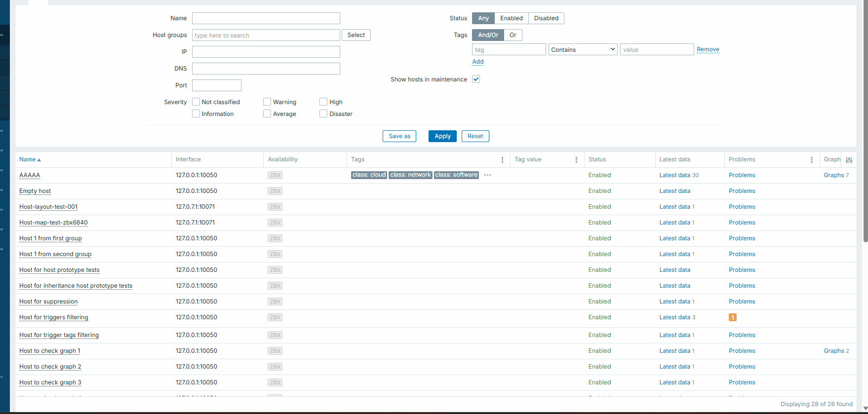Open the Tag value column options icon
The width and height of the screenshot is (868, 414).
tap(576, 160)
